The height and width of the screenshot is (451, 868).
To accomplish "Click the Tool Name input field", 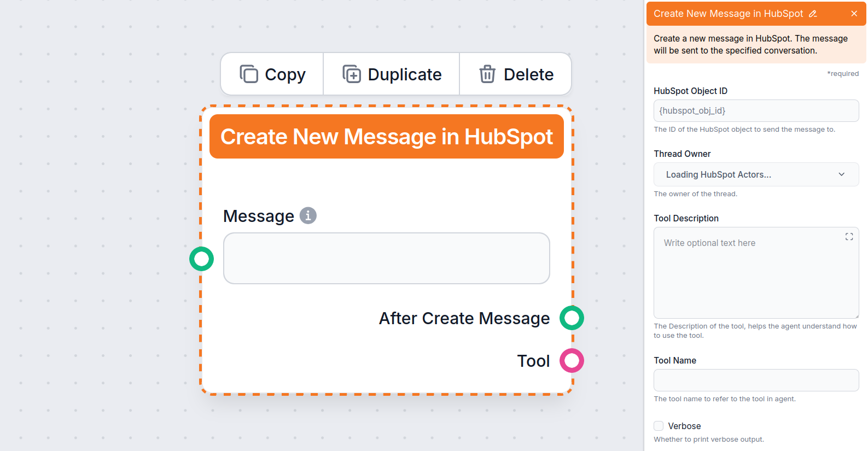I will pyautogui.click(x=756, y=380).
